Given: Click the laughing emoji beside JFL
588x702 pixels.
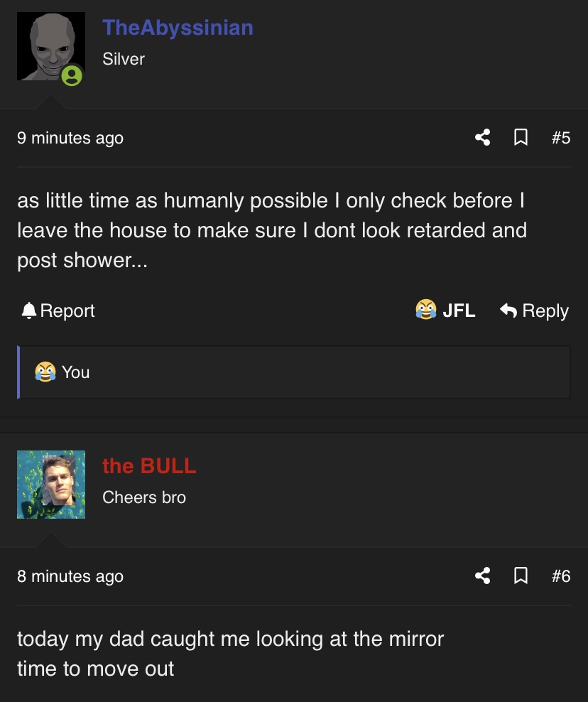Looking at the screenshot, I should pyautogui.click(x=425, y=309).
